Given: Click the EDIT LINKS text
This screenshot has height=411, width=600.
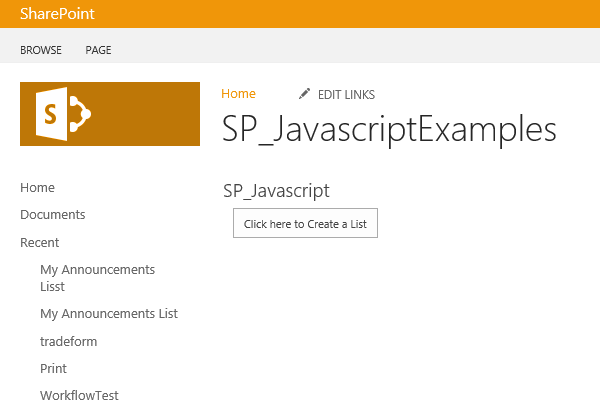Looking at the screenshot, I should [346, 94].
